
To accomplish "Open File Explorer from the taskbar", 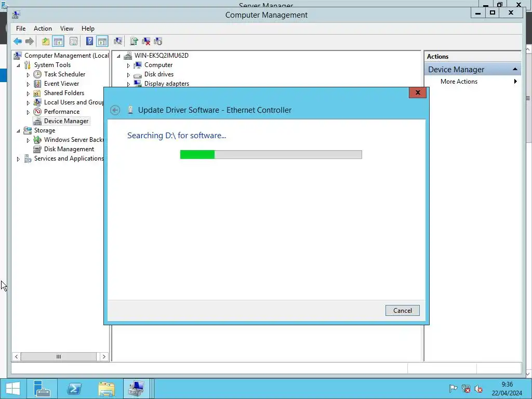I will (x=106, y=389).
